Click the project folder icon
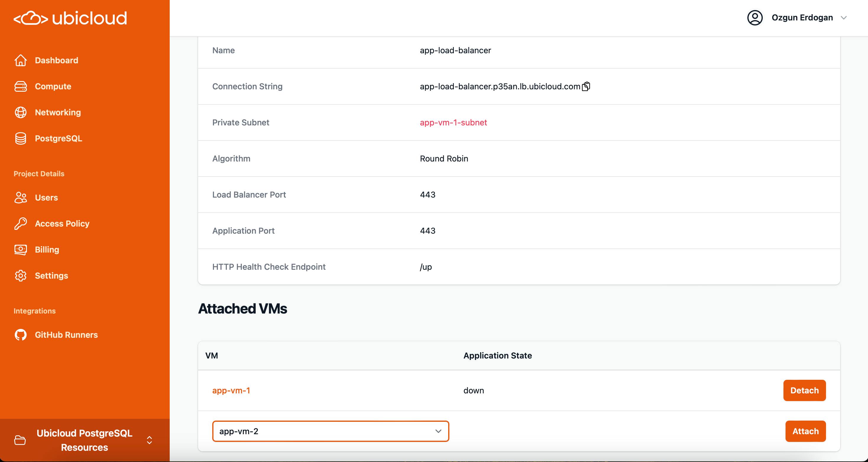Image resolution: width=868 pixels, height=462 pixels. 20,440
